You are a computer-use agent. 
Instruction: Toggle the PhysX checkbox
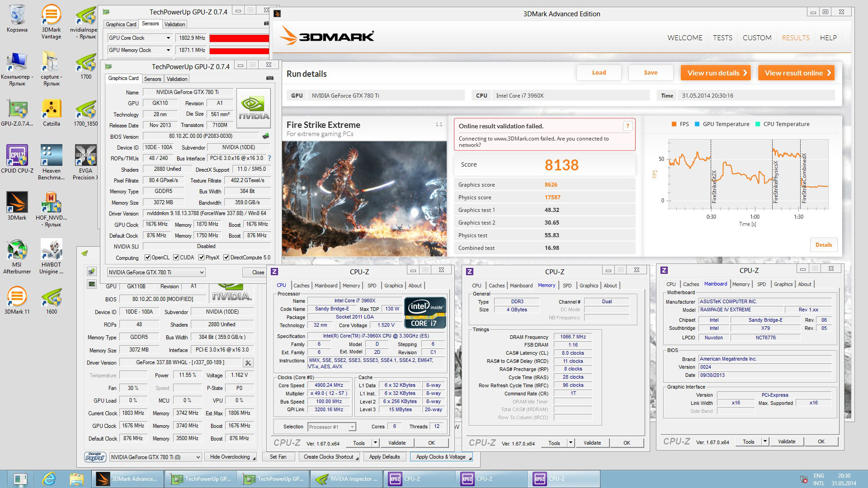202,258
